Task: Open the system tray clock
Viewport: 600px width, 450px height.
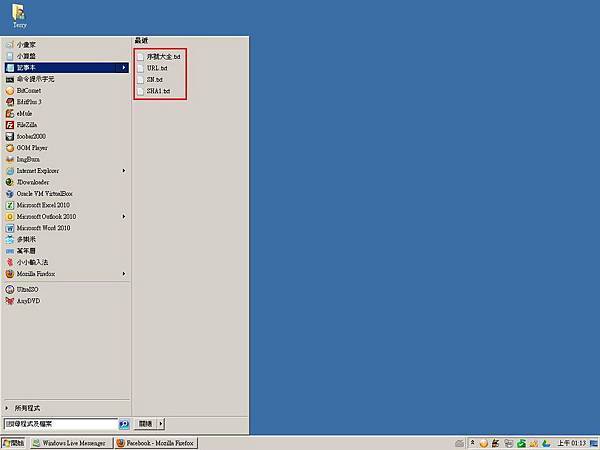Action: click(x=572, y=443)
